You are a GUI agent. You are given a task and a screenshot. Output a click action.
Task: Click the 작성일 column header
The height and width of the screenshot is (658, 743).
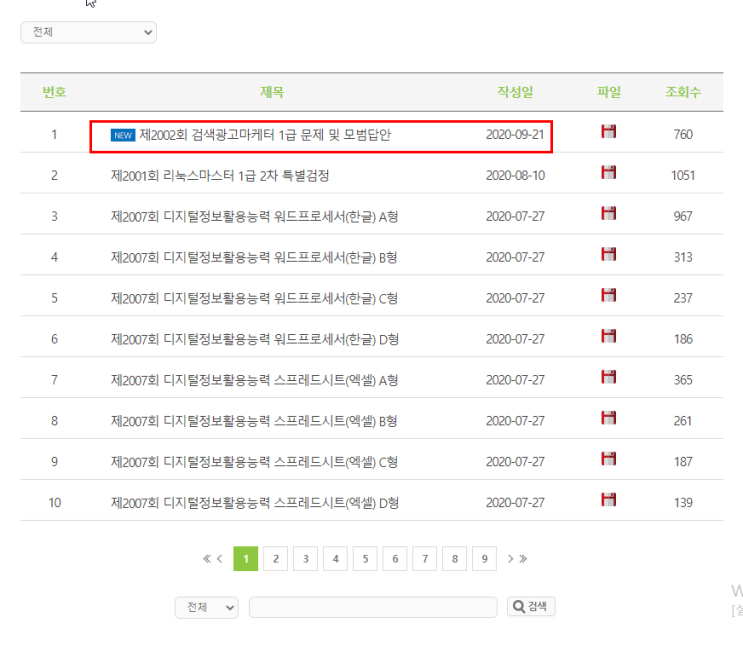(515, 92)
